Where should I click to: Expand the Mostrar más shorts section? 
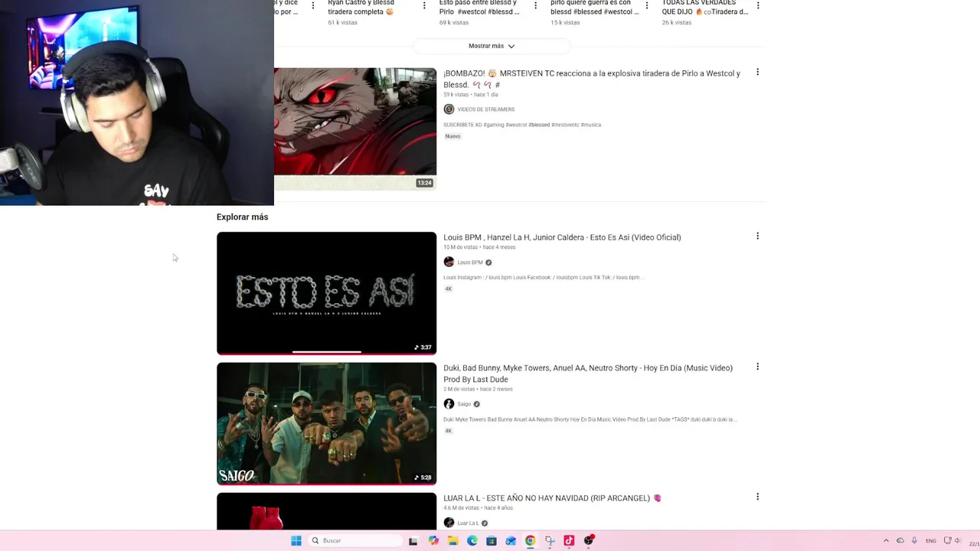492,46
